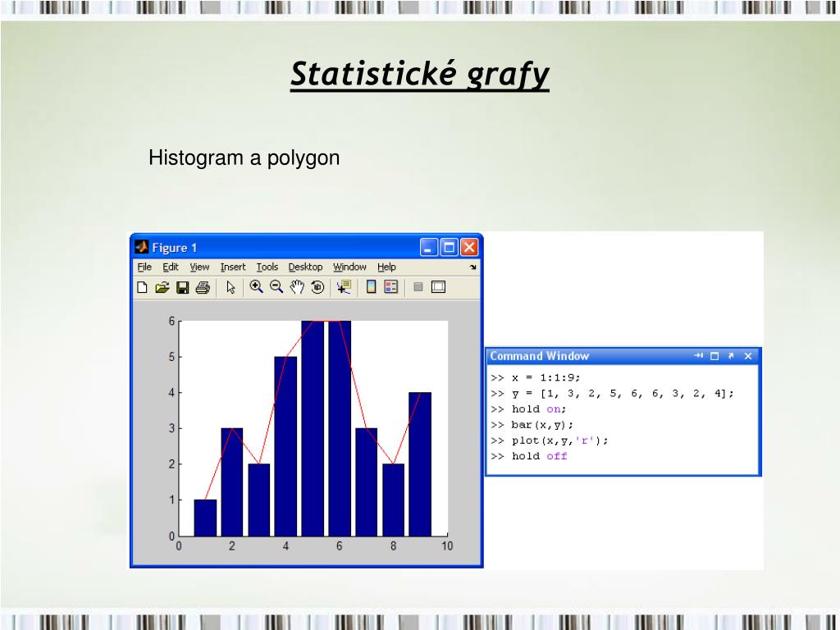Click the shortest bar at x equals 1
The width and height of the screenshot is (840, 630).
point(205,518)
